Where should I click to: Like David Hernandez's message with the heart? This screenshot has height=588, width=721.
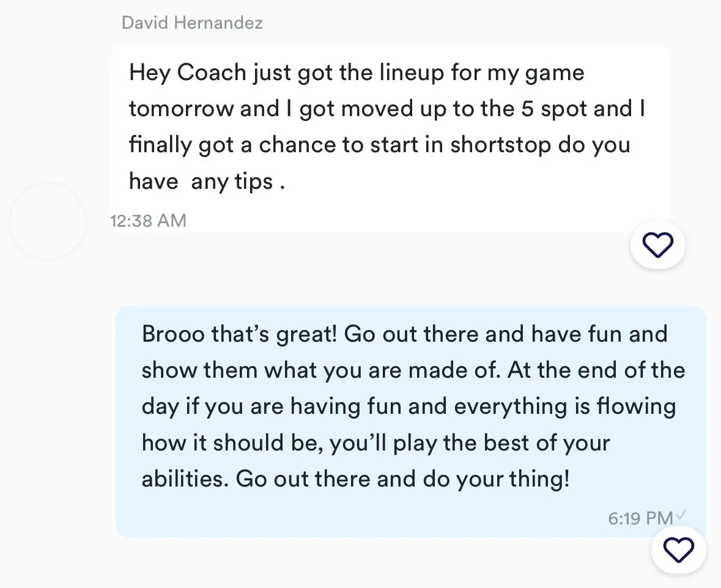click(657, 244)
